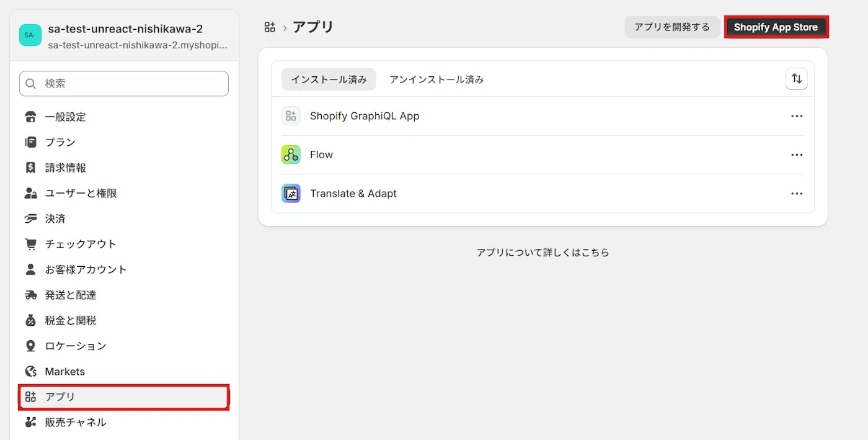Click the Markets globe icon
The image size is (868, 440).
click(30, 371)
